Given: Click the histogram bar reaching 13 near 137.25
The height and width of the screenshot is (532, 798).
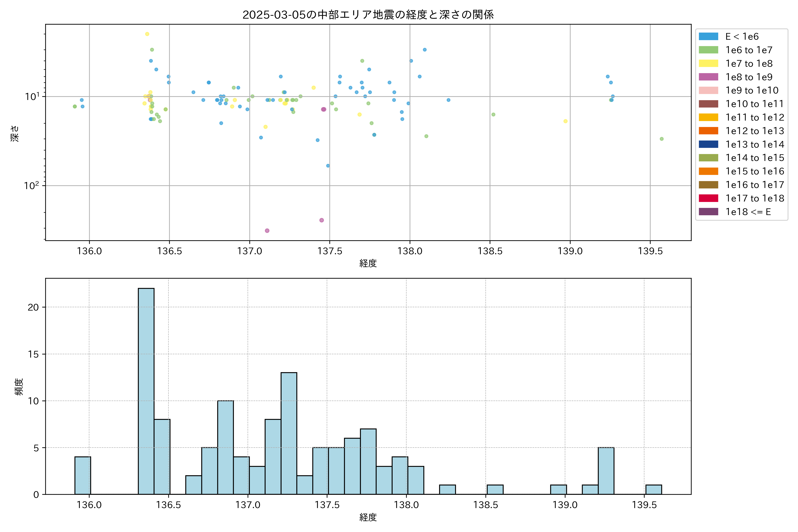Looking at the screenshot, I should tap(289, 433).
